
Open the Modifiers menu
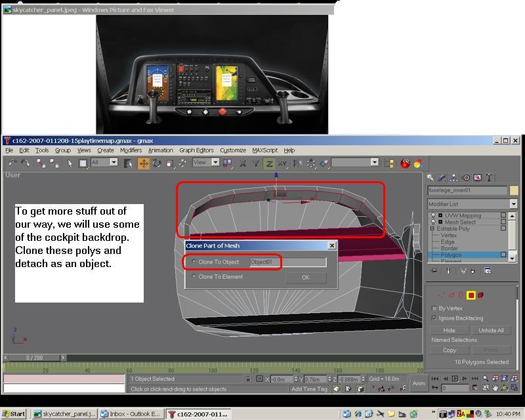[x=131, y=150]
